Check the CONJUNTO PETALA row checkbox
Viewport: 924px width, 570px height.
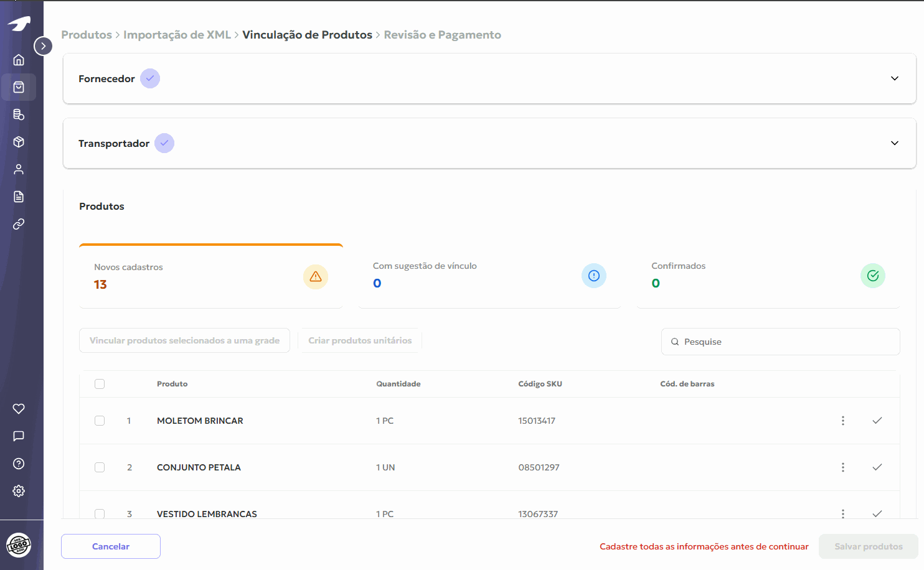pos(100,467)
